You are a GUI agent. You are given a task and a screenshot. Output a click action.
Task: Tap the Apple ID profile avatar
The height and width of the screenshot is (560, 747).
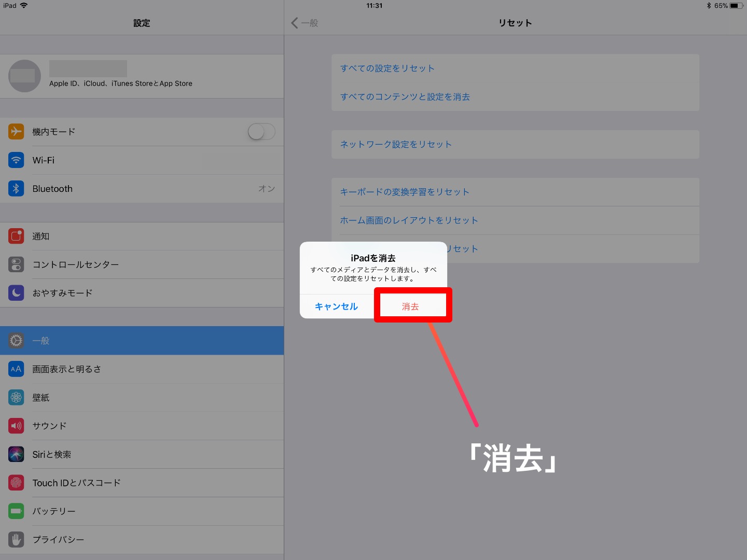(x=24, y=76)
